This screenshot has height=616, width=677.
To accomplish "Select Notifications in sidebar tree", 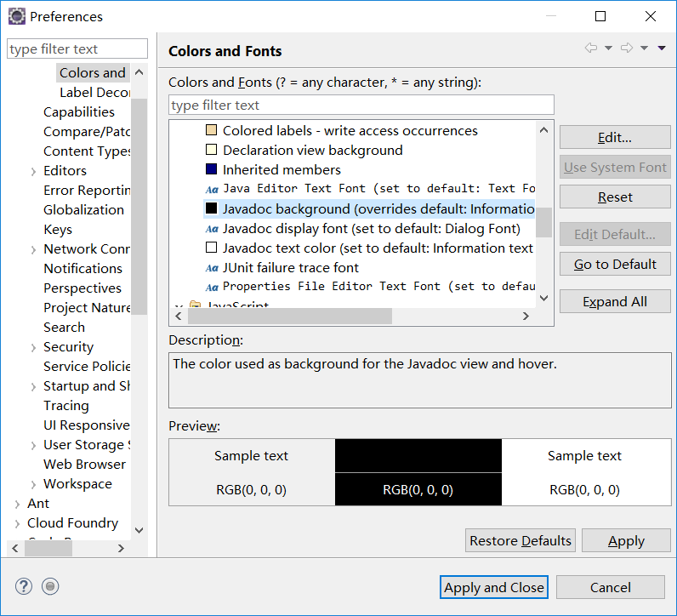I will [x=82, y=268].
